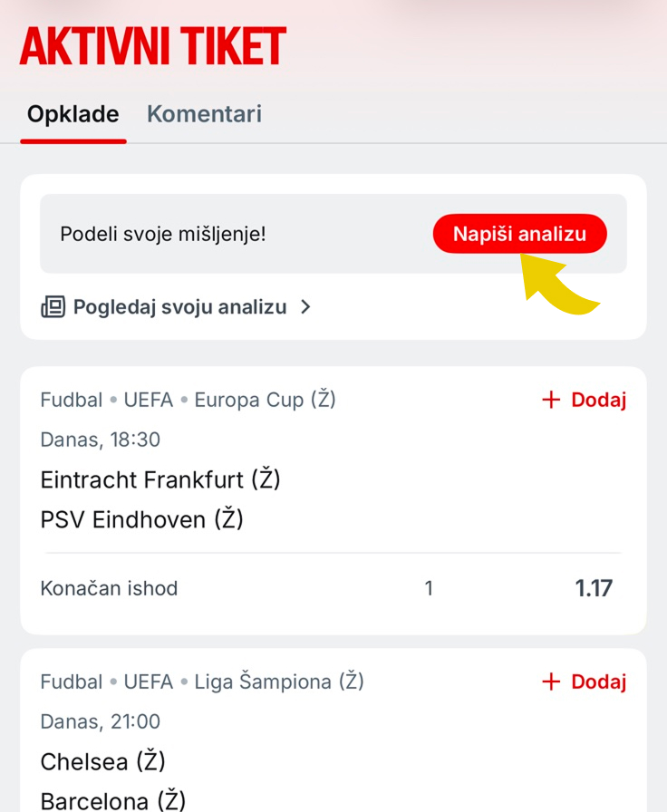Select the Opklade tab
This screenshot has height=812, width=667.
(x=73, y=114)
